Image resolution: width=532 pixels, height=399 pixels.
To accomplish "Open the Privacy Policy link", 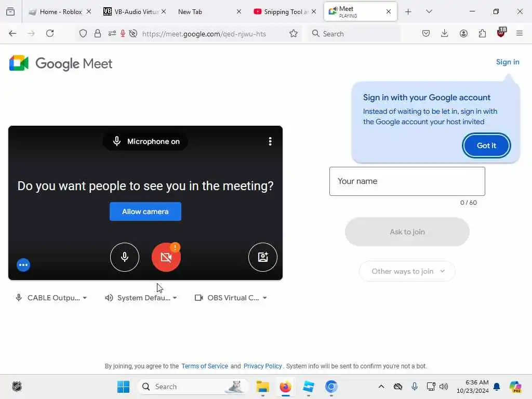I will [x=262, y=366].
